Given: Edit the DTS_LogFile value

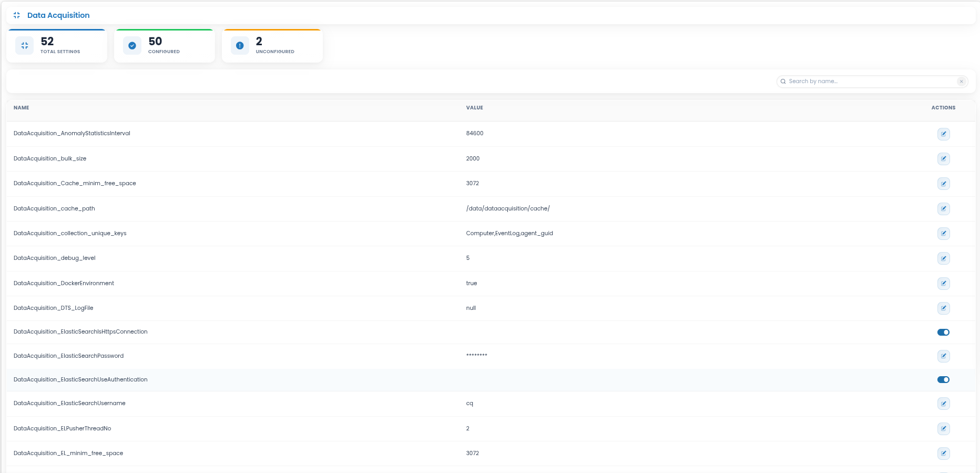Looking at the screenshot, I should point(943,308).
